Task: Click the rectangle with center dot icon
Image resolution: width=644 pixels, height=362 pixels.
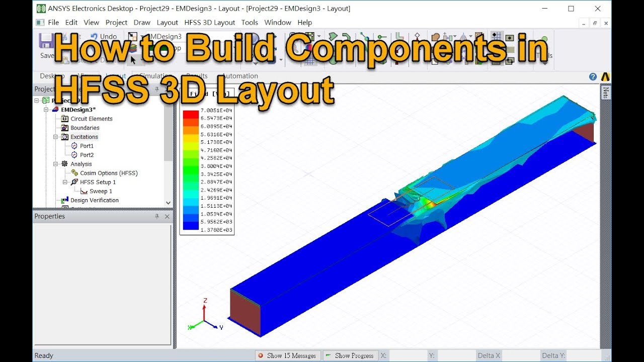Action: point(509,37)
